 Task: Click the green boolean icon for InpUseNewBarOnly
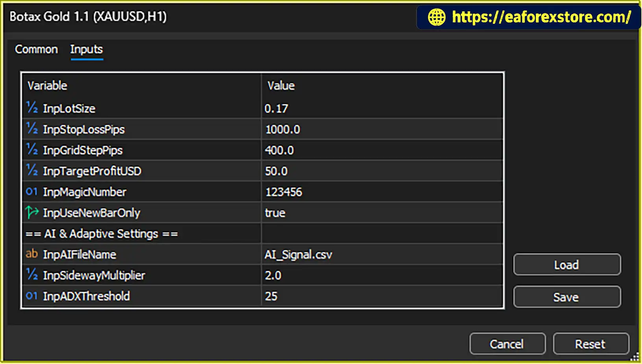[32, 212]
